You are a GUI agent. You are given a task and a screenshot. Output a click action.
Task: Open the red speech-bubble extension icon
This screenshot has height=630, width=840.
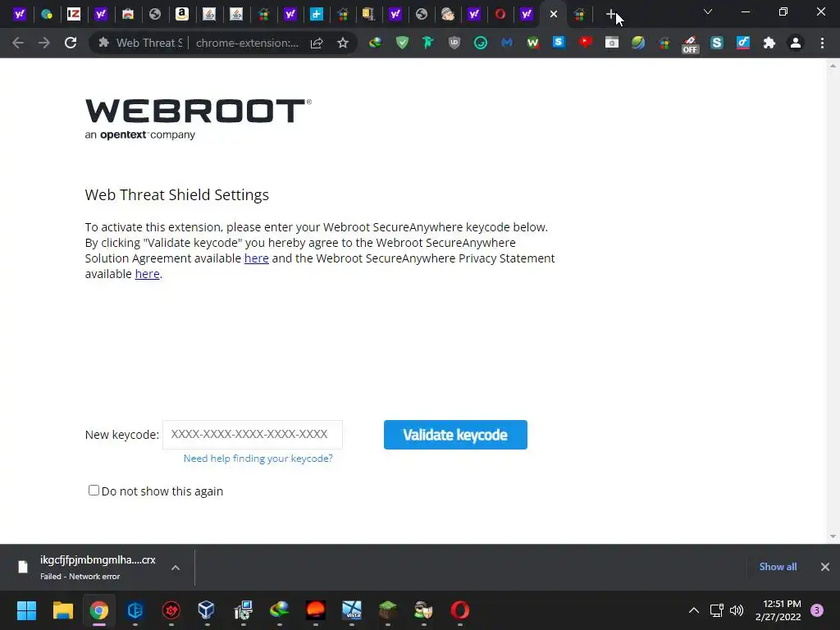click(x=586, y=43)
